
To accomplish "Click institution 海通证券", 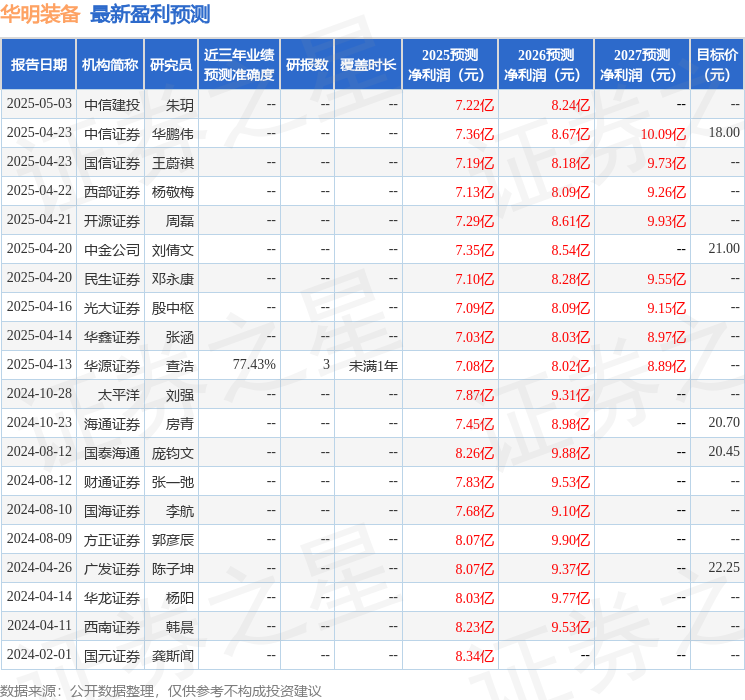I will (x=112, y=424).
